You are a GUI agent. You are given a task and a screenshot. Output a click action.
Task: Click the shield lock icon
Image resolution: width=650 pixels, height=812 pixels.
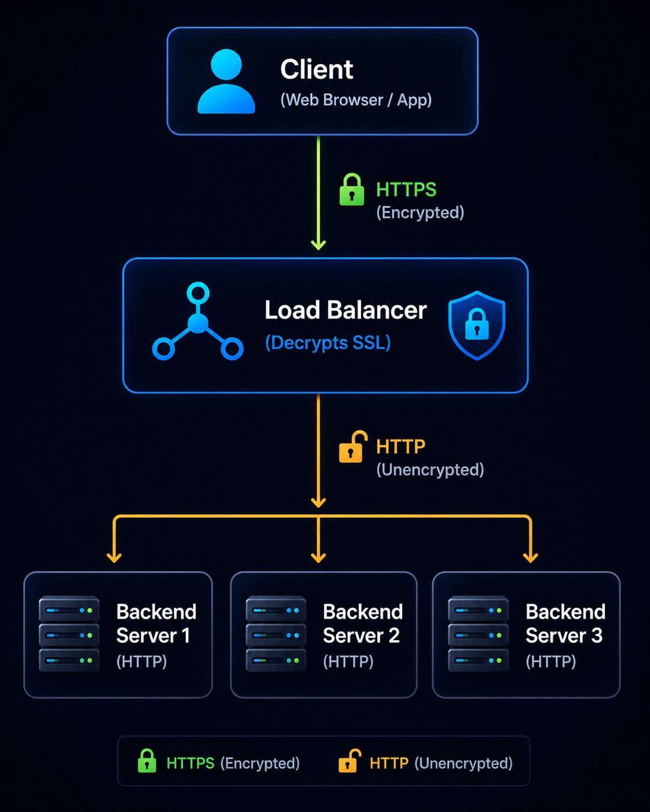click(x=477, y=325)
